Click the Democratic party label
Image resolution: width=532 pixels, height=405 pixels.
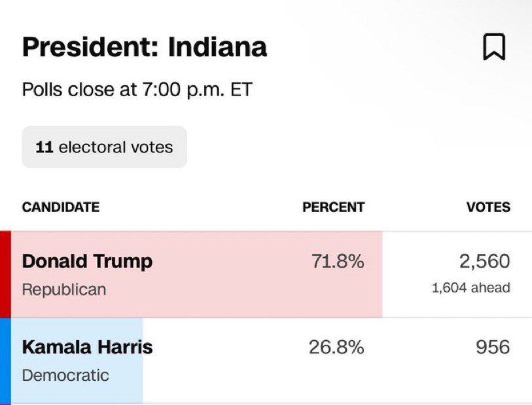(65, 376)
